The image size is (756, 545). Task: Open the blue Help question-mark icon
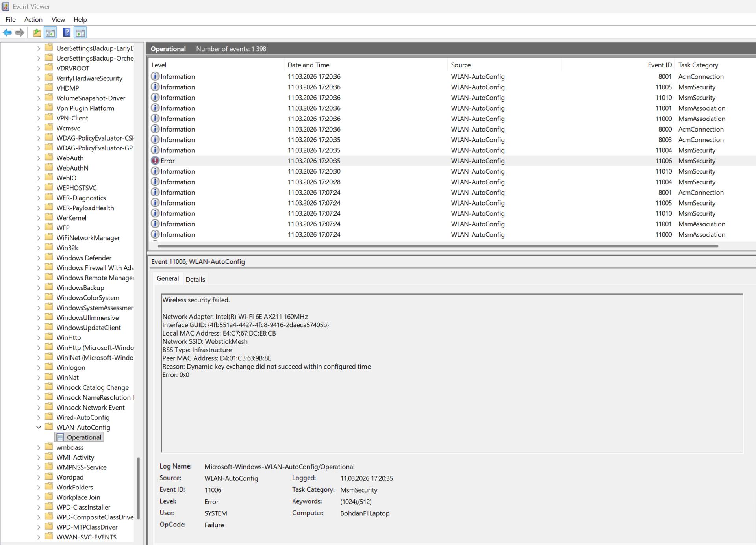tap(67, 33)
